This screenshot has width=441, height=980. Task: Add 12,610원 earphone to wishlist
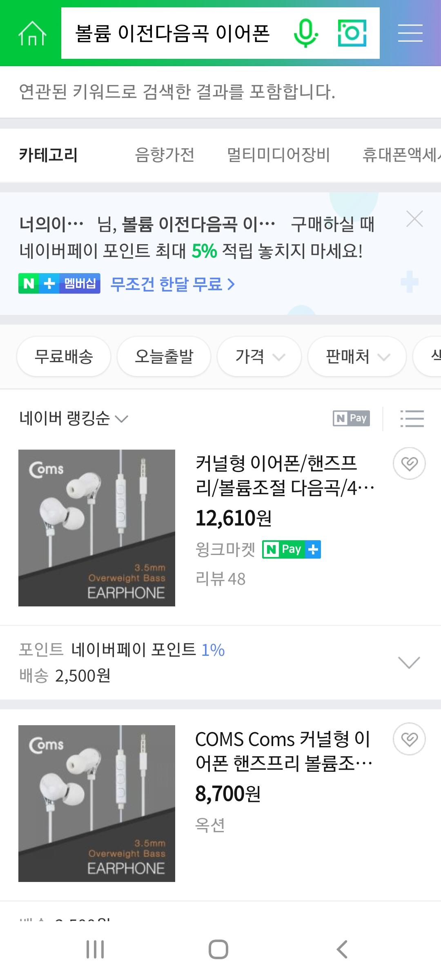click(409, 463)
